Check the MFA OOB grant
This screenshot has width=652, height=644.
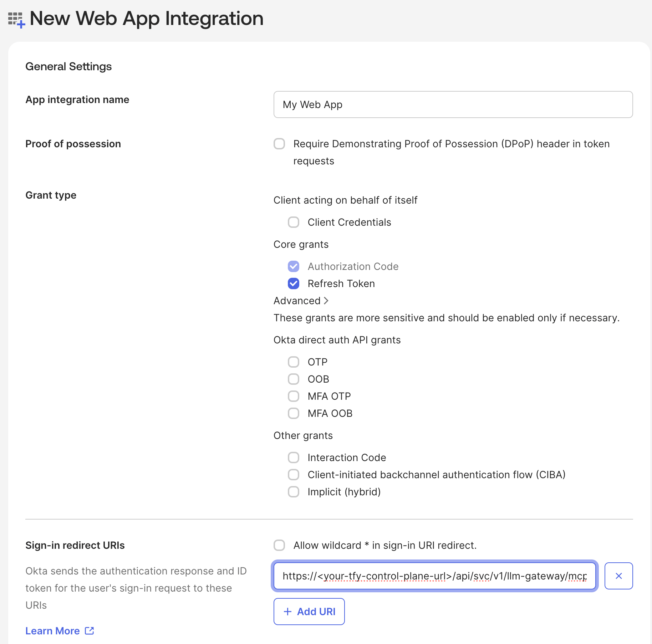pos(294,413)
